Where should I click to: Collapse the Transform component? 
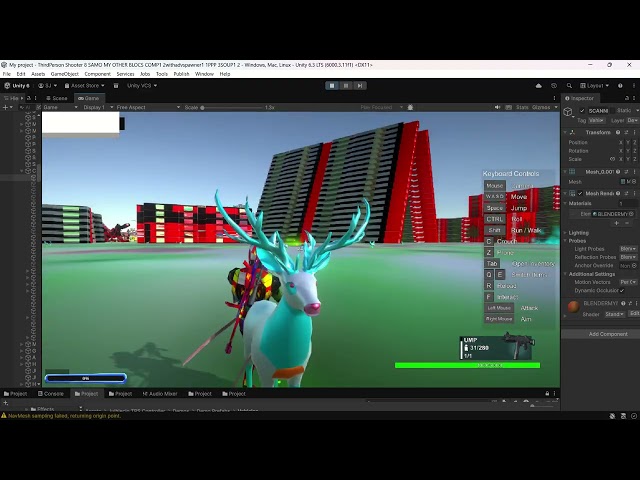[565, 132]
